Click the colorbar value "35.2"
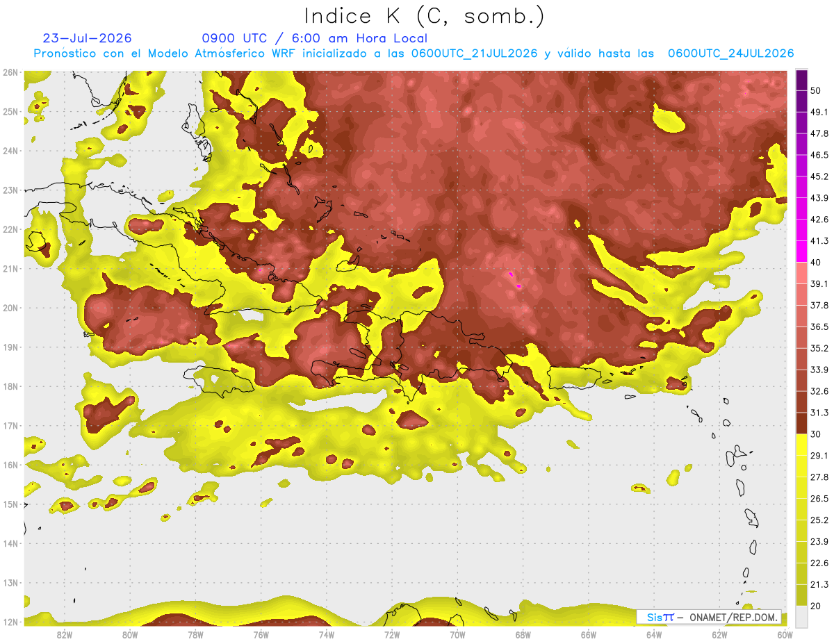 819,348
